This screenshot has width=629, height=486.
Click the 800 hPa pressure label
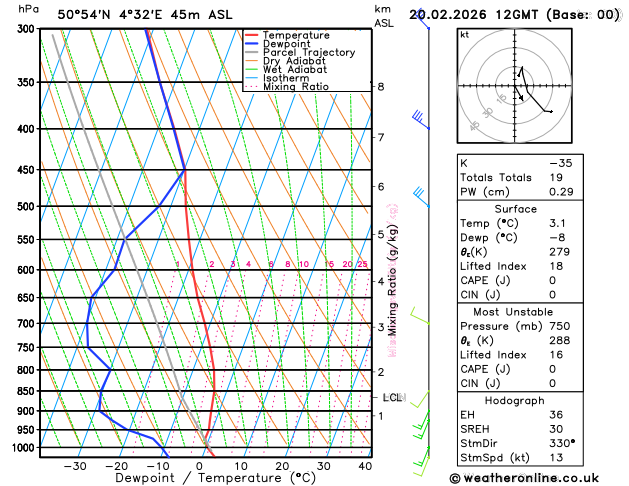28,370
